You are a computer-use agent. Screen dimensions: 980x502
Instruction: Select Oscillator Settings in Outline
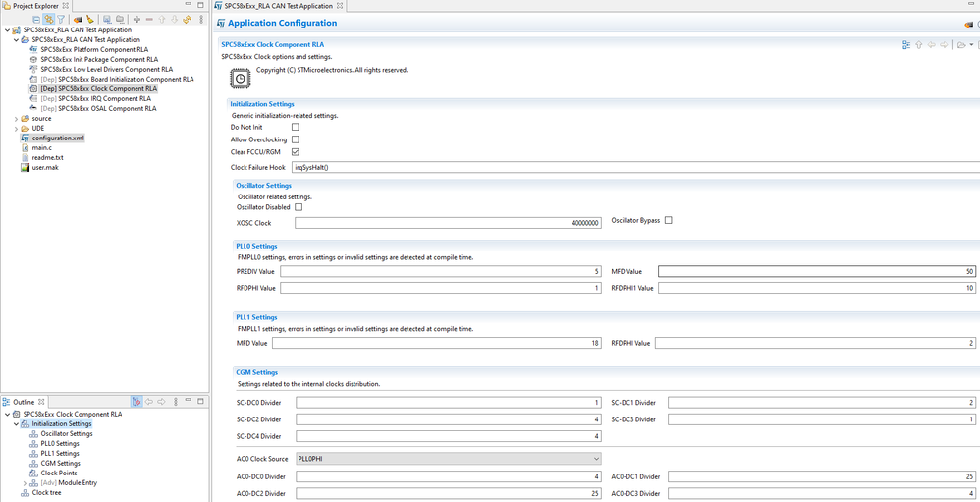pyautogui.click(x=66, y=434)
